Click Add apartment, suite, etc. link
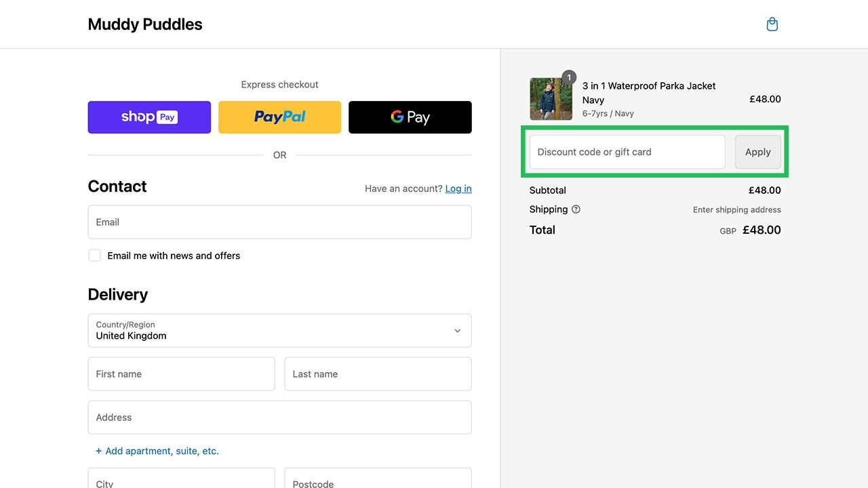The image size is (868, 488). pos(157,451)
